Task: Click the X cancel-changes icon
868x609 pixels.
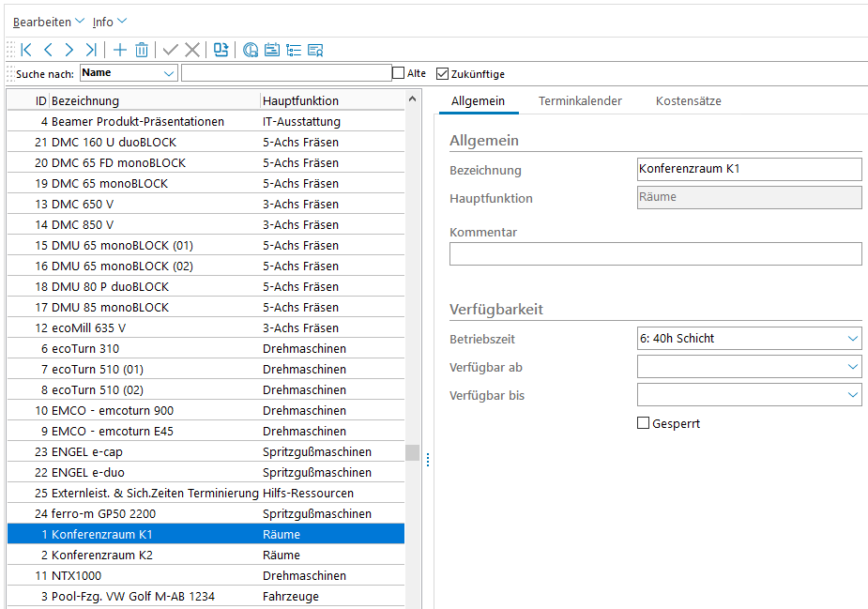Action: (191, 50)
